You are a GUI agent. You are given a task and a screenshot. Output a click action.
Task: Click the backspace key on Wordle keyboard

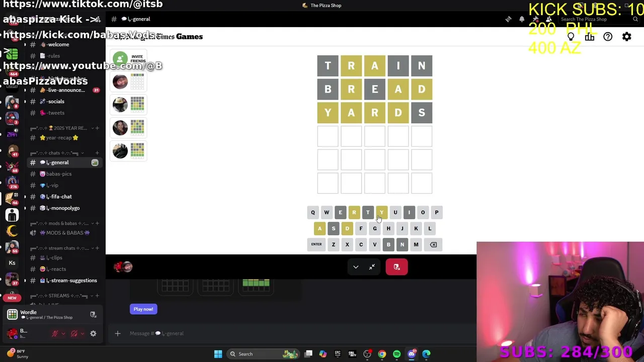click(x=433, y=244)
